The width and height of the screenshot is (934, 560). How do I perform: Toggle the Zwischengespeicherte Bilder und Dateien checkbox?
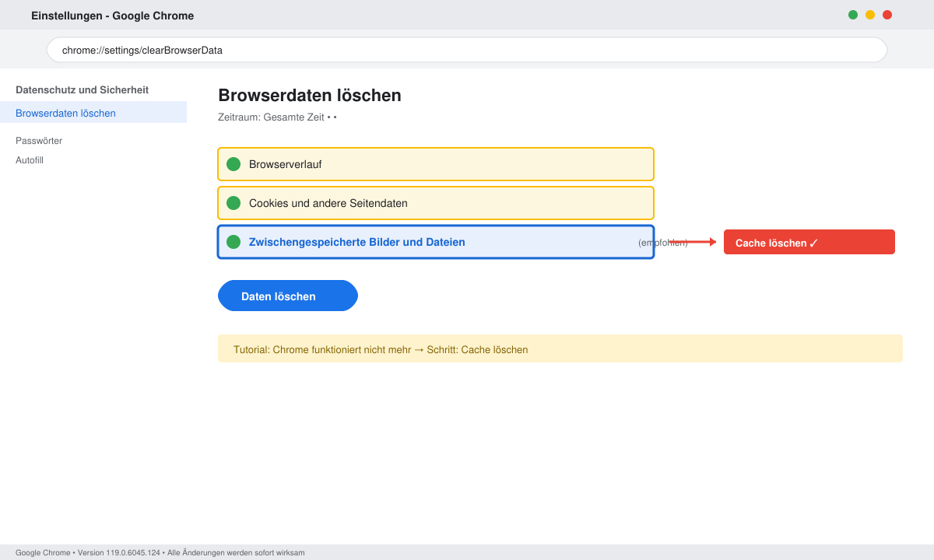[233, 242]
